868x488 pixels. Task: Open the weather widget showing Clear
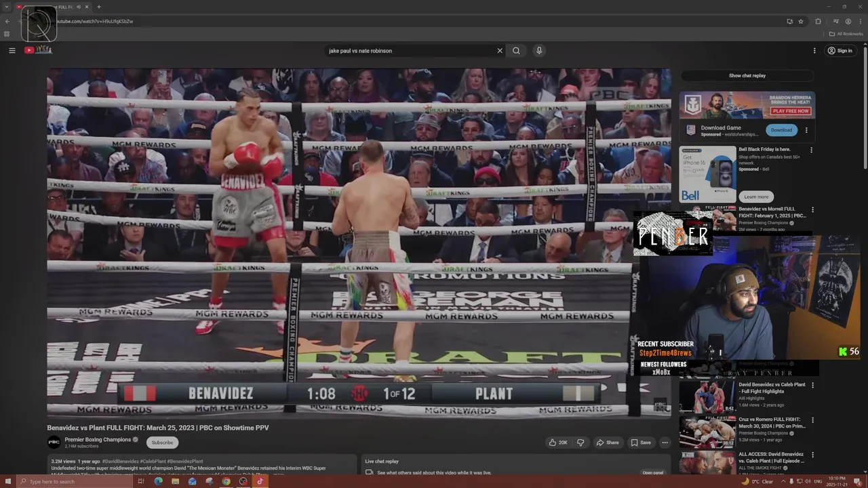pos(758,481)
